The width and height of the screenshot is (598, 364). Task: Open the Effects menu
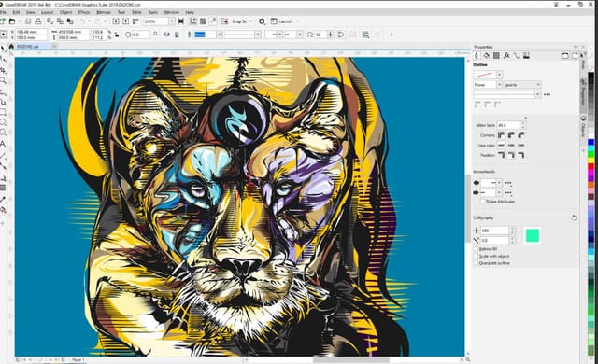[84, 12]
